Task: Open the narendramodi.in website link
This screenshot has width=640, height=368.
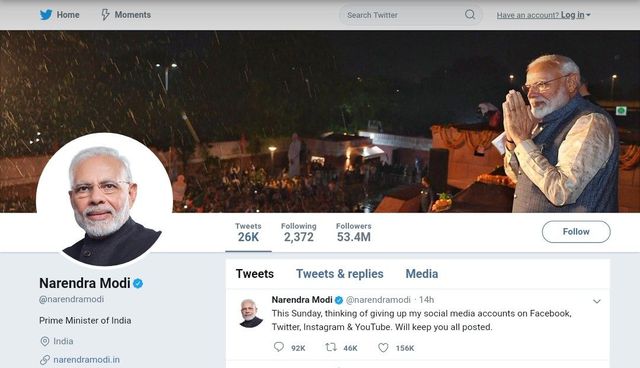Action: 87,360
